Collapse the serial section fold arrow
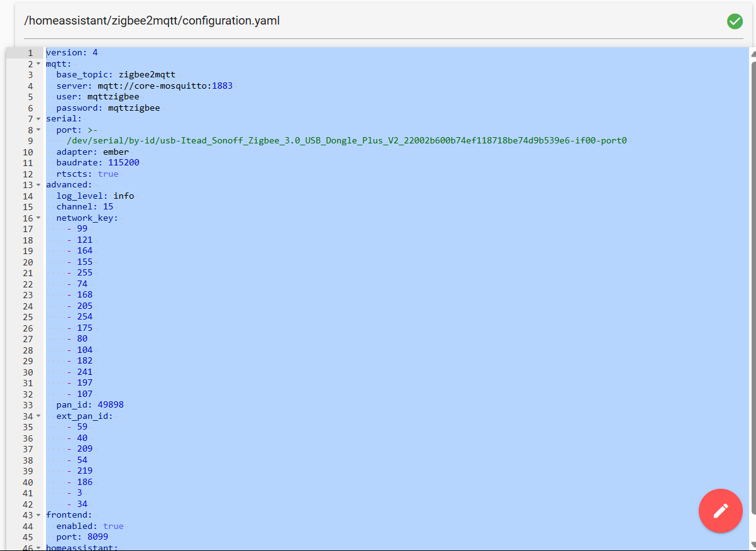The image size is (756, 551). tap(38, 119)
